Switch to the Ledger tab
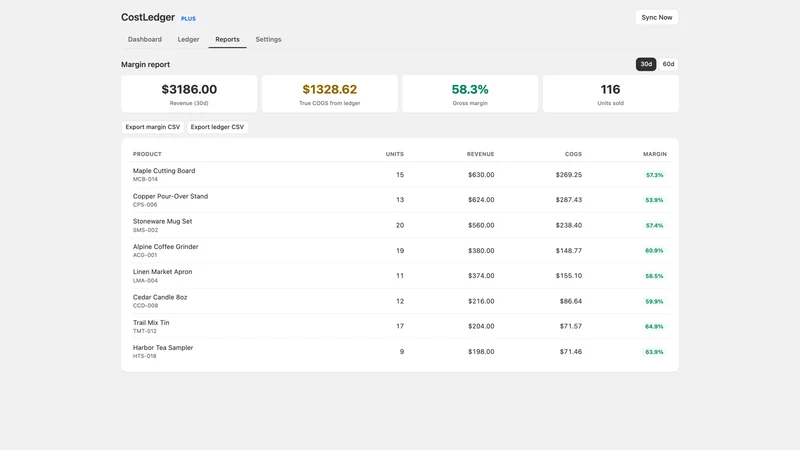 [188, 39]
